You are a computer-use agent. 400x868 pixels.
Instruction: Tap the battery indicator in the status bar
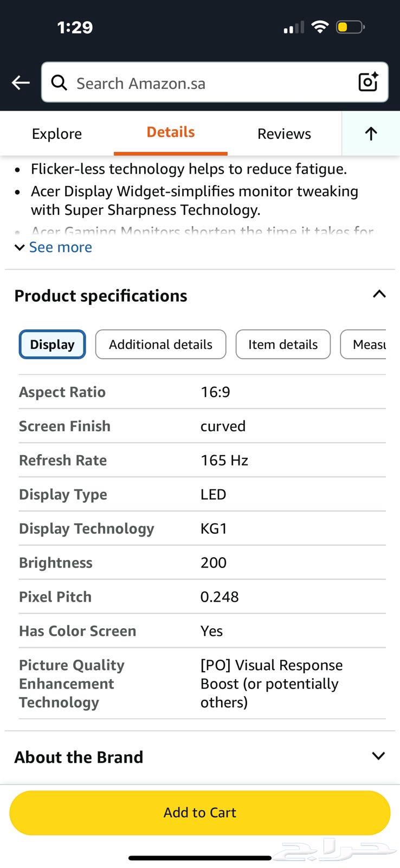click(349, 27)
